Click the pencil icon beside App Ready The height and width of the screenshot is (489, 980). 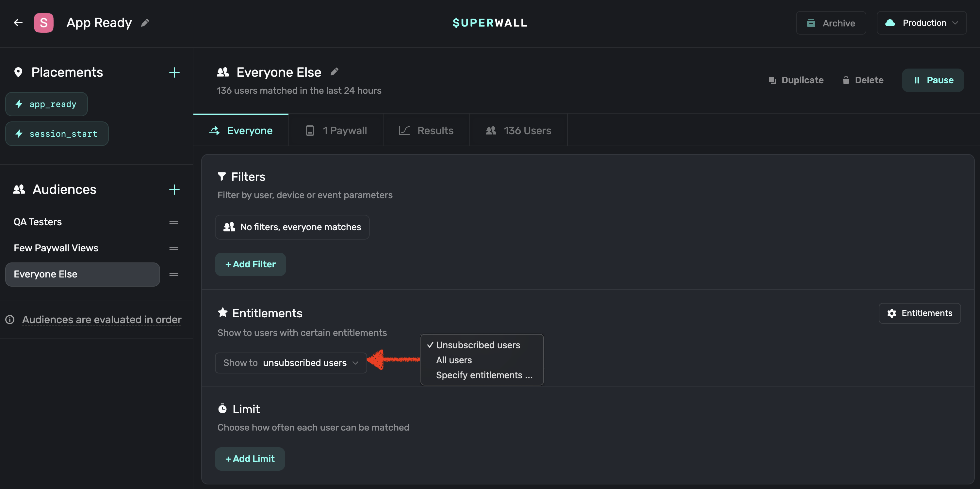(x=145, y=23)
